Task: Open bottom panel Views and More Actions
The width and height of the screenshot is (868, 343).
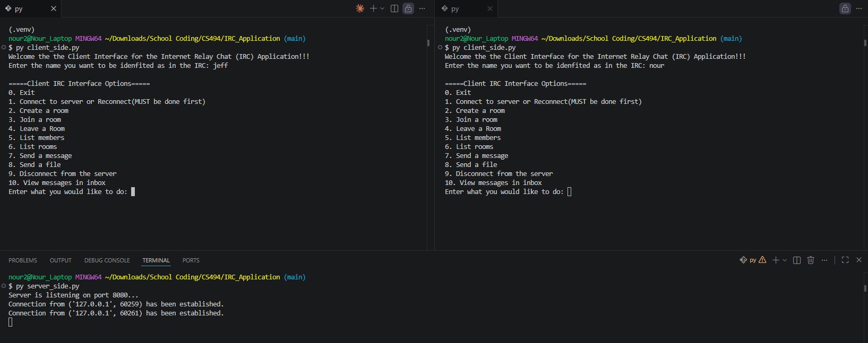Action: click(x=824, y=260)
